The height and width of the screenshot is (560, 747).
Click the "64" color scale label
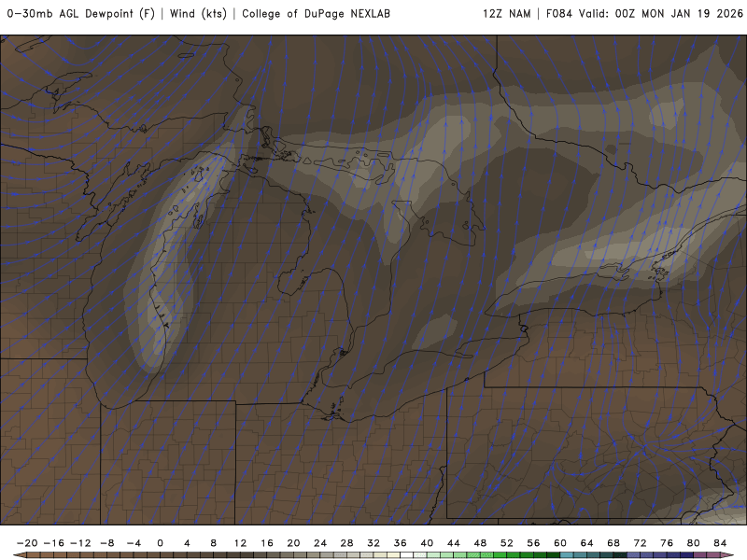tap(587, 543)
